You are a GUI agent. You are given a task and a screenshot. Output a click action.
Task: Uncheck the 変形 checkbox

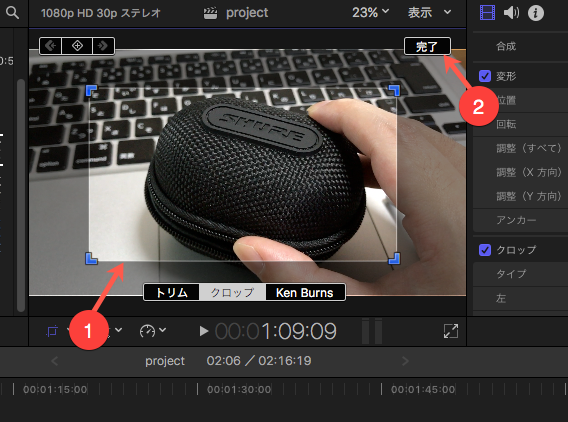485,76
